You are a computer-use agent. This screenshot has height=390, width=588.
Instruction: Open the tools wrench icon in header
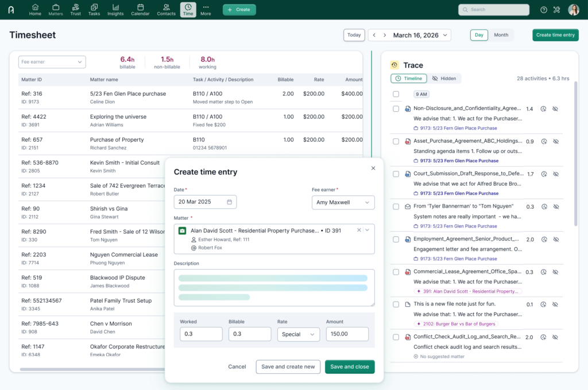556,10
